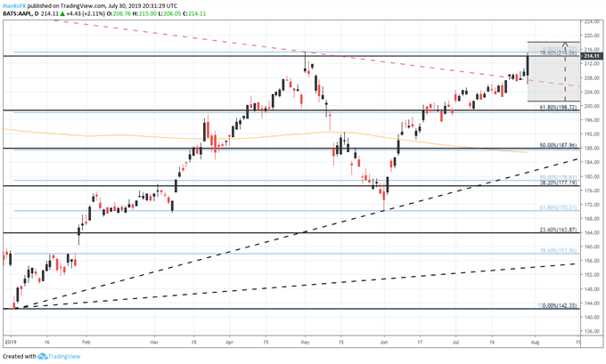The image size is (606, 364).
Task: Click the Apr date axis label
Action: (230, 342)
